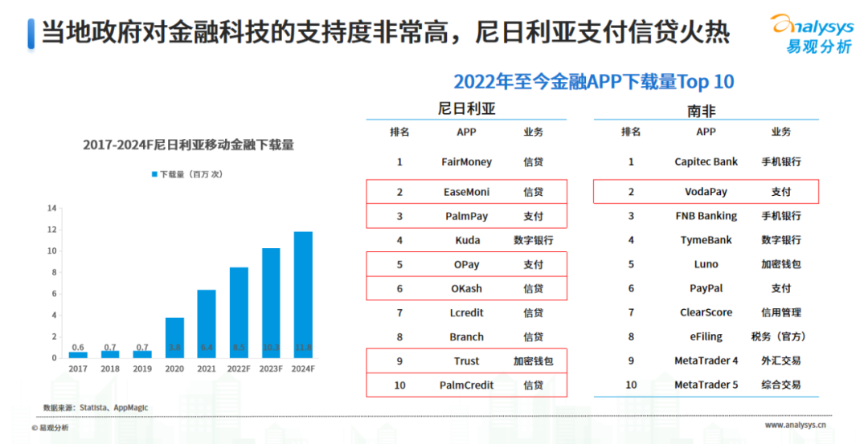
Task: Click the 易观分析 copyright text at bottom left
Action: 50,428
